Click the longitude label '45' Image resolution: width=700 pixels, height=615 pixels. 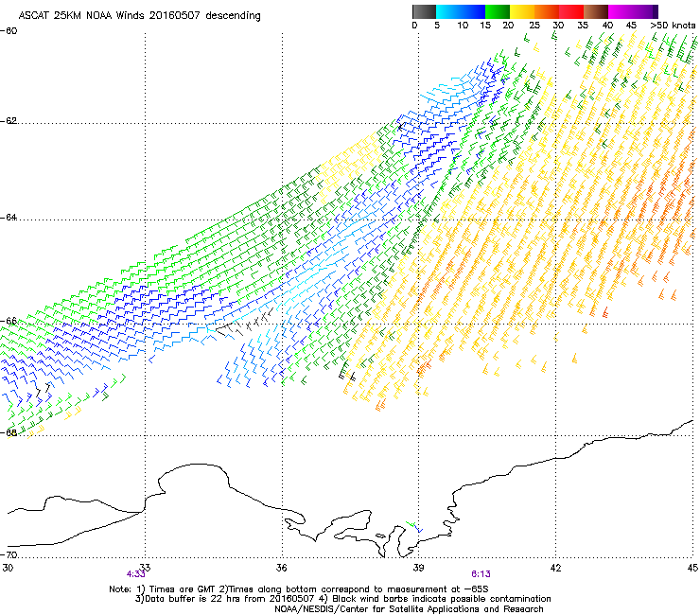point(692,568)
